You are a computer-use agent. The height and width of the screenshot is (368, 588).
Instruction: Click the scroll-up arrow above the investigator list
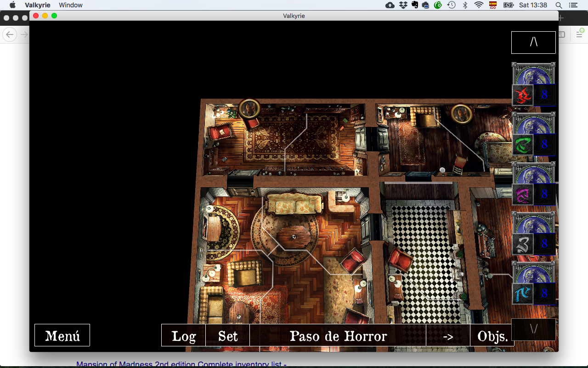(533, 42)
